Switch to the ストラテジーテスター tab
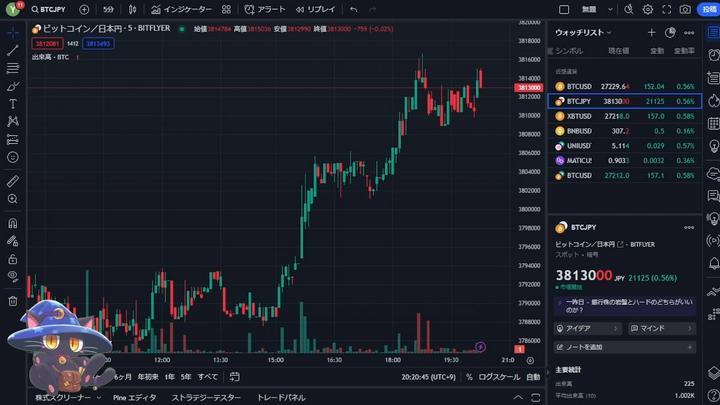This screenshot has width=720, height=405. pos(206,397)
